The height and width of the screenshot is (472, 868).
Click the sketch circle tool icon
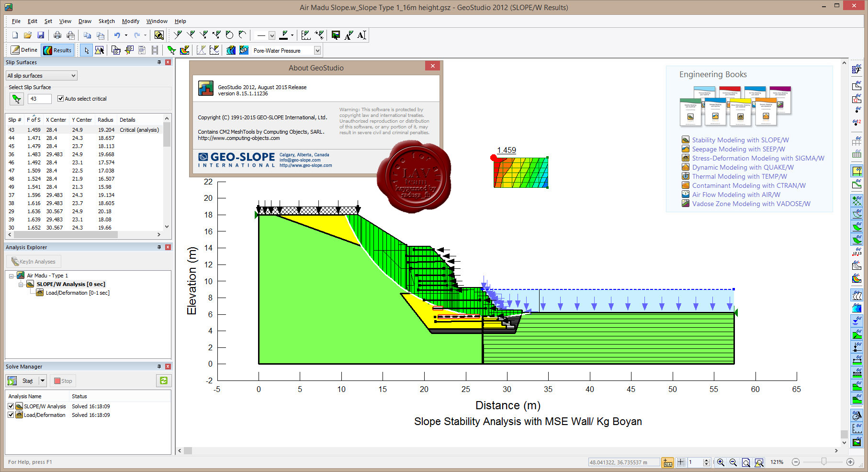pyautogui.click(x=229, y=35)
